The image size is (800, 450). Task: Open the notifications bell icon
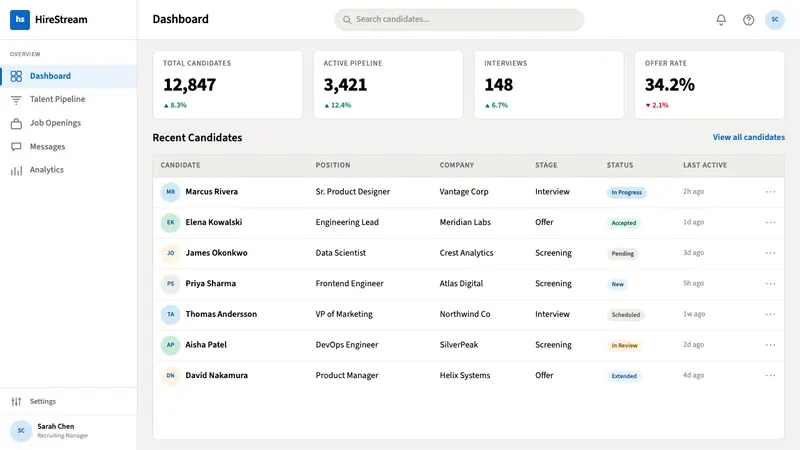[x=721, y=19]
